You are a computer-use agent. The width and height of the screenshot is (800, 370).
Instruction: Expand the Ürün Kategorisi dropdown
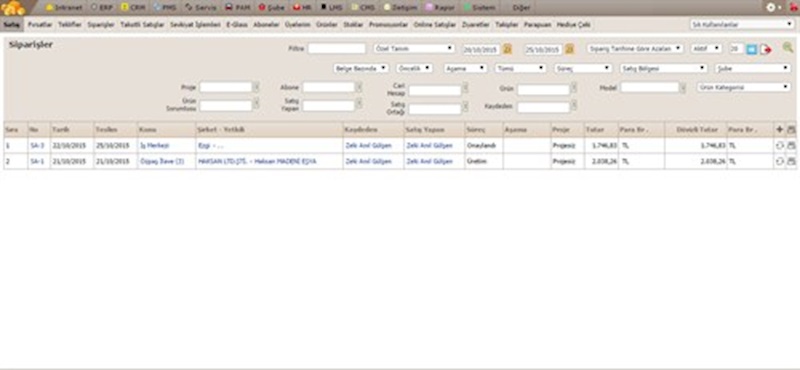coord(744,87)
